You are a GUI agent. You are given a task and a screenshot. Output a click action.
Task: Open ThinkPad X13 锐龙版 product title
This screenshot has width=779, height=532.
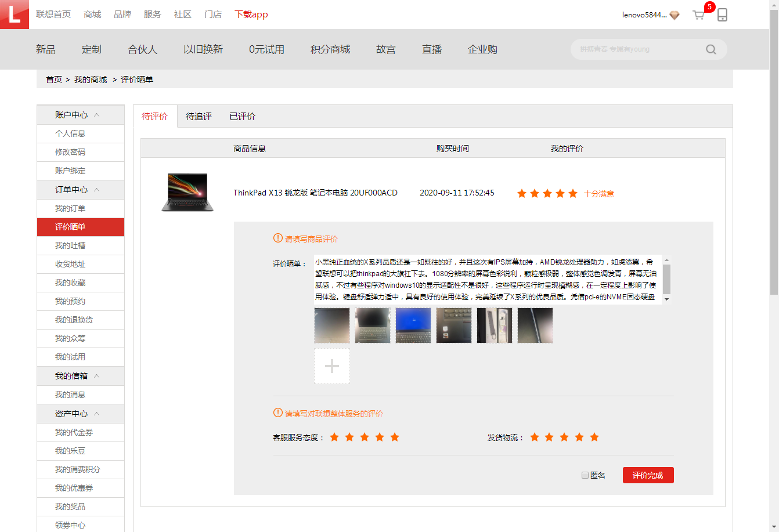(315, 193)
